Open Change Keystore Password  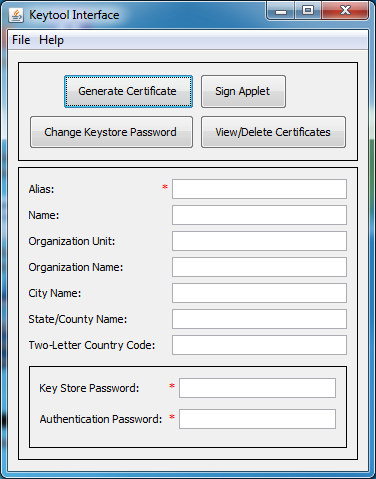point(111,132)
